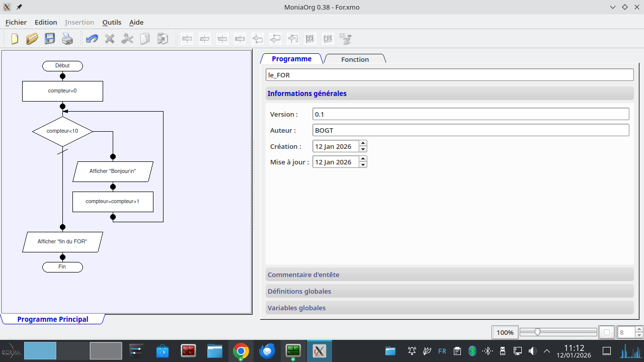Click the New file toolbar icon
The width and height of the screenshot is (644, 362).
[x=15, y=39]
